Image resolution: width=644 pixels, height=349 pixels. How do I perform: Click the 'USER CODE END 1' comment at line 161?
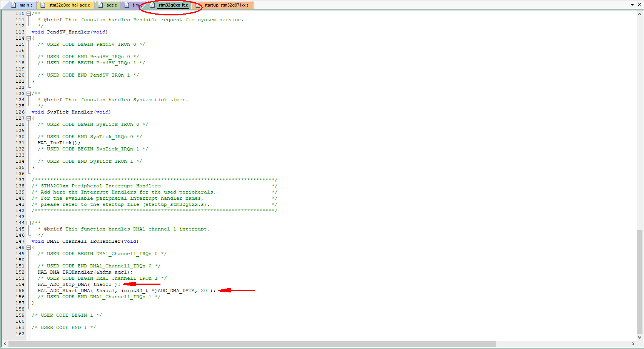pos(63,327)
